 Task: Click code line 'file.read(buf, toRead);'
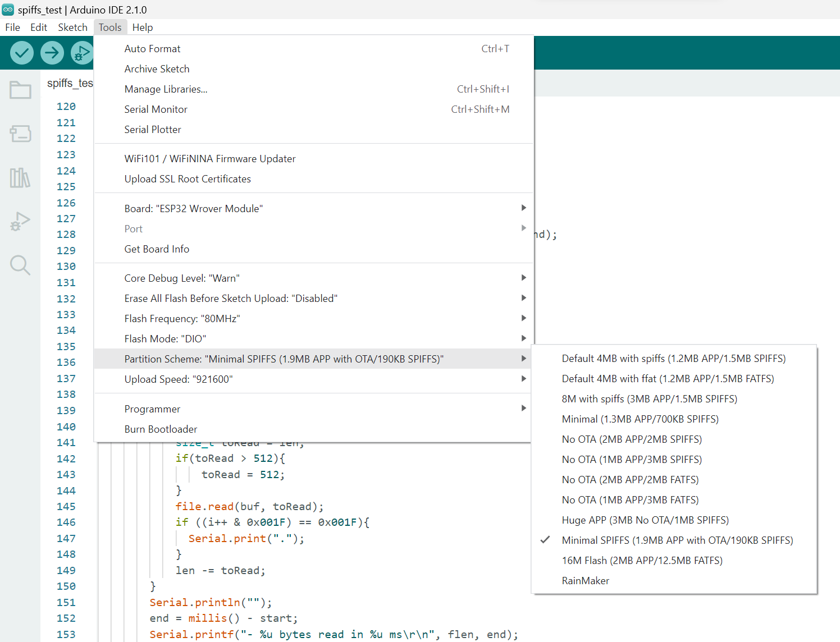click(249, 507)
